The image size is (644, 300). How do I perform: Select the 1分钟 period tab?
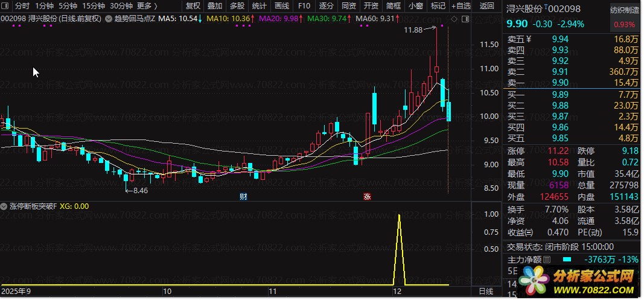point(44,6)
